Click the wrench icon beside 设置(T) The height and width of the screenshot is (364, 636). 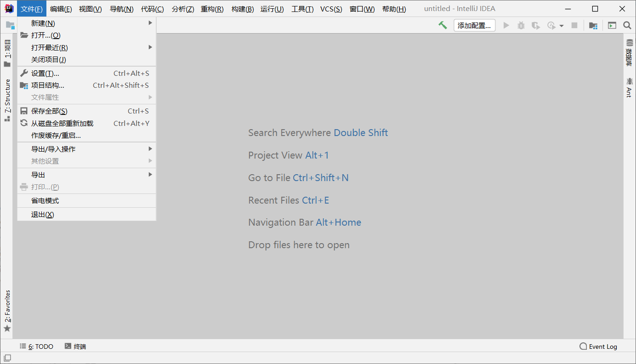(24, 73)
